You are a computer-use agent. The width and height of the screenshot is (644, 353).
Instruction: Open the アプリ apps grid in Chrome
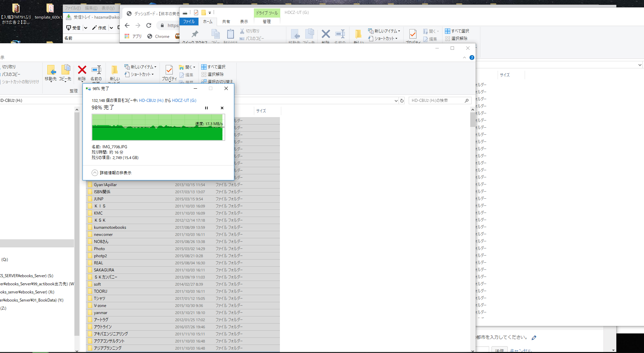(x=127, y=36)
